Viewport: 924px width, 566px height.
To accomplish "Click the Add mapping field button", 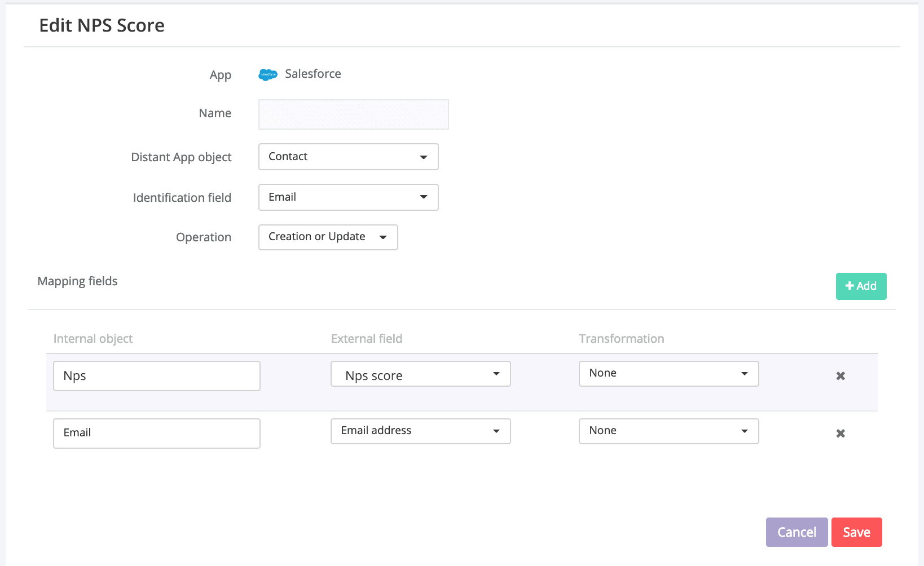I will (861, 286).
